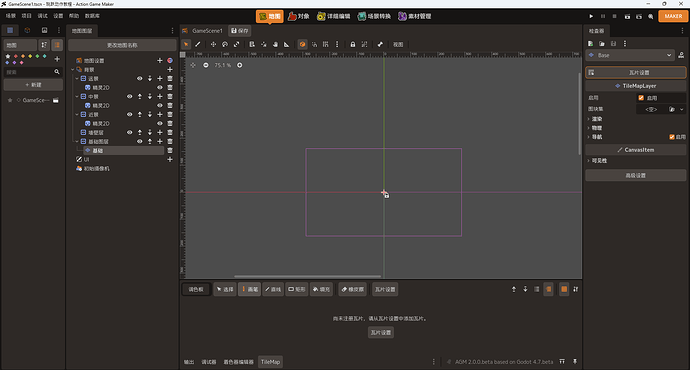Screen dimensions: 690x370
Task: Select the 填充 fill tool in TileMap
Action: (321, 289)
